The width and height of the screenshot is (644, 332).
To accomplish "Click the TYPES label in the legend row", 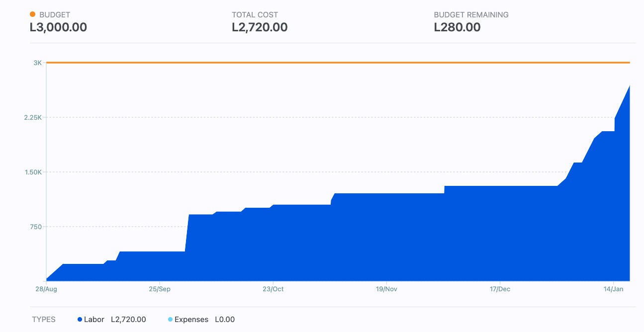I will [x=44, y=320].
